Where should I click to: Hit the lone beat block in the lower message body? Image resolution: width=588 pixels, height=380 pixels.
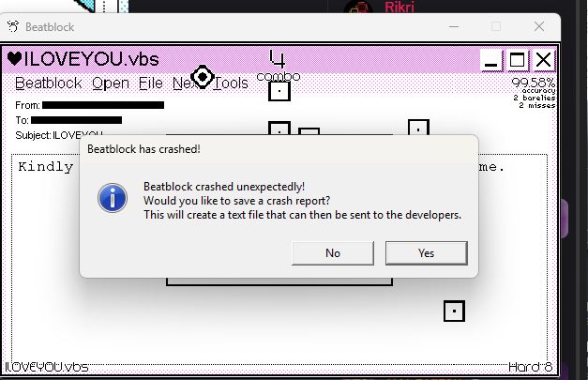pos(454,311)
